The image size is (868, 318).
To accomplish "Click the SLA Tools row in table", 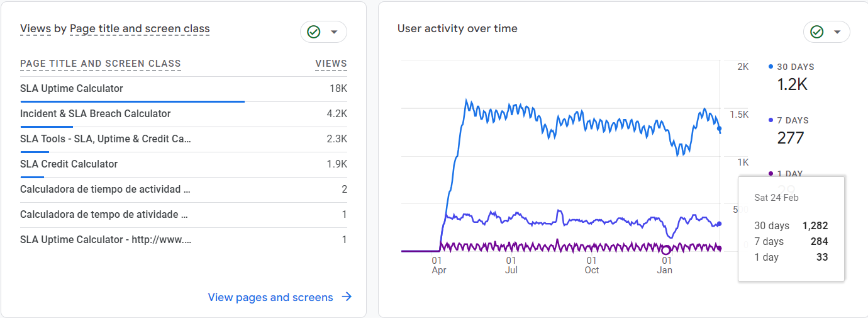I will (106, 139).
